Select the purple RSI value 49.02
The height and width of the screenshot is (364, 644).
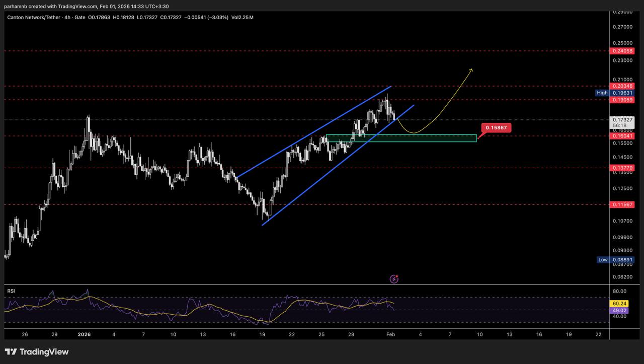618,311
